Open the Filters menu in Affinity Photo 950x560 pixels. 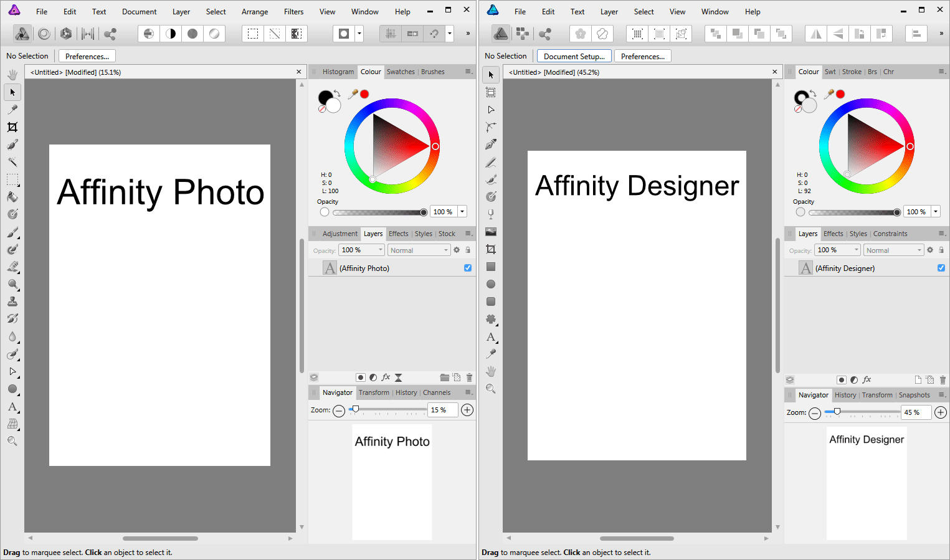pyautogui.click(x=293, y=11)
